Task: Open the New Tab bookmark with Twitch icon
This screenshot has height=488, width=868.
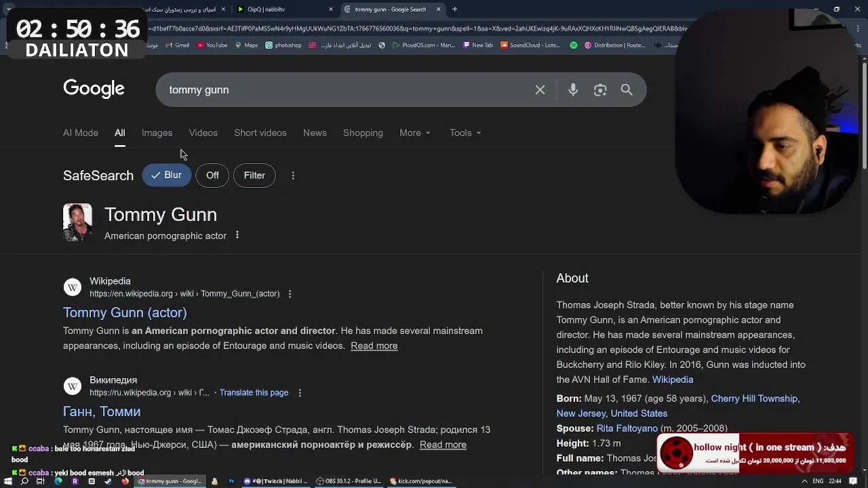Action: point(478,45)
